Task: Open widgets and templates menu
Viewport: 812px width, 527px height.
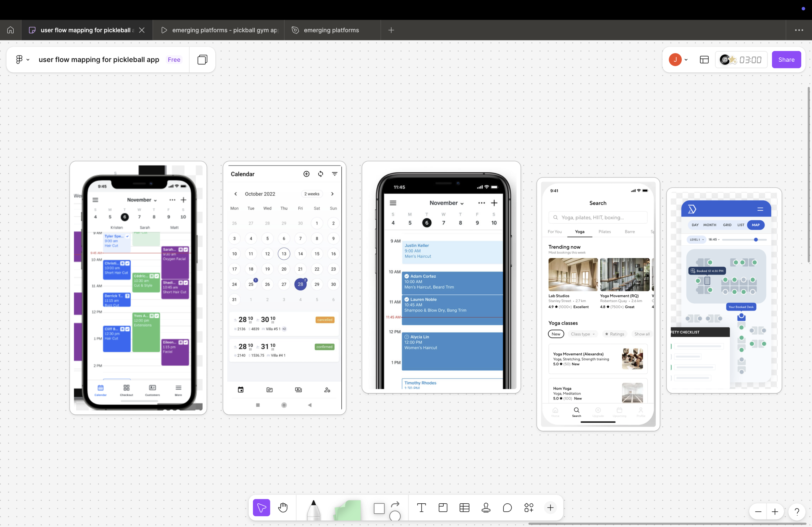Action: 529,508
